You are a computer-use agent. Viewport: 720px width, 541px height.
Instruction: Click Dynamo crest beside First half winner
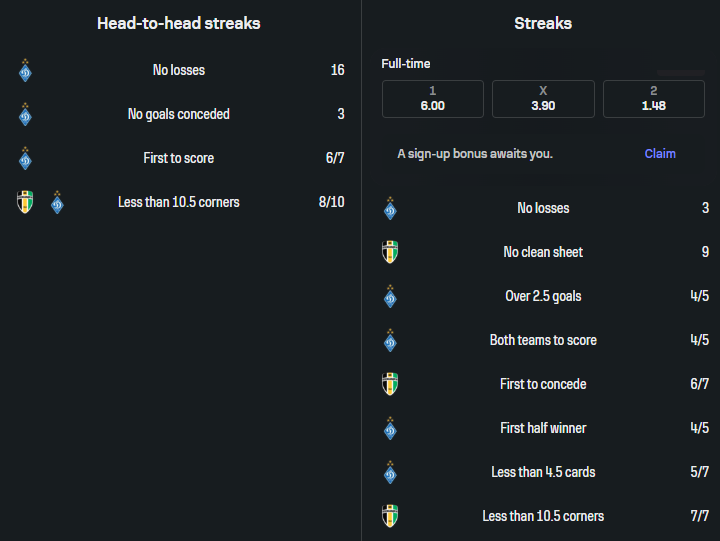tap(390, 428)
